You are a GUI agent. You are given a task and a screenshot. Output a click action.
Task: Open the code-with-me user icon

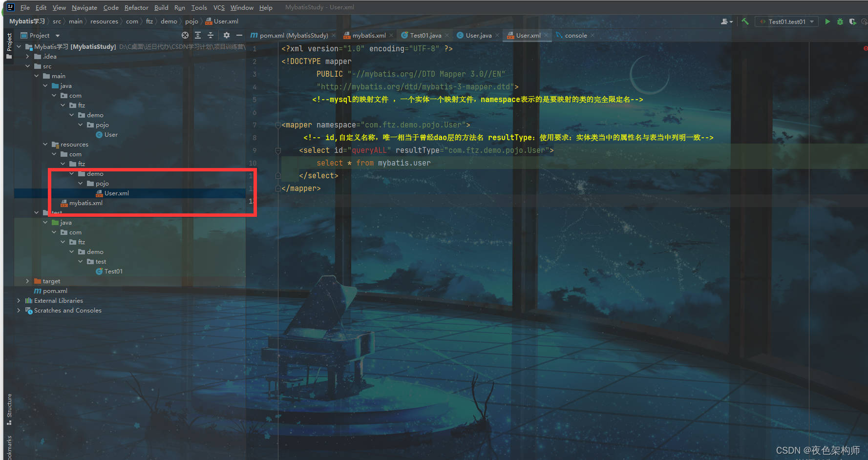tap(727, 21)
